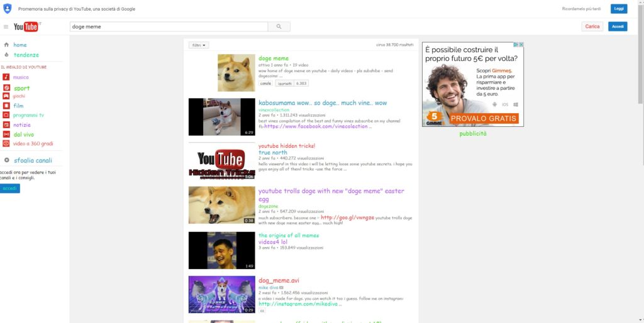Open the YouTube Hidden Tricks thumbnail

click(222, 161)
